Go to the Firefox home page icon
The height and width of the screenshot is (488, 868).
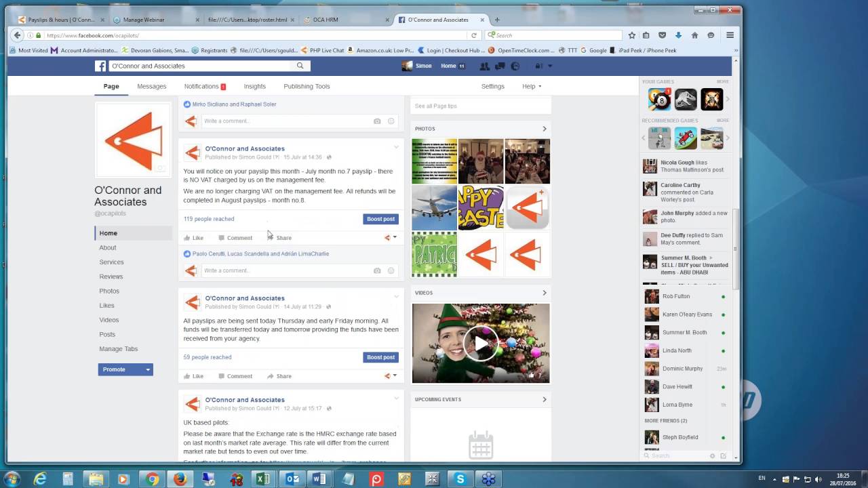(694, 35)
